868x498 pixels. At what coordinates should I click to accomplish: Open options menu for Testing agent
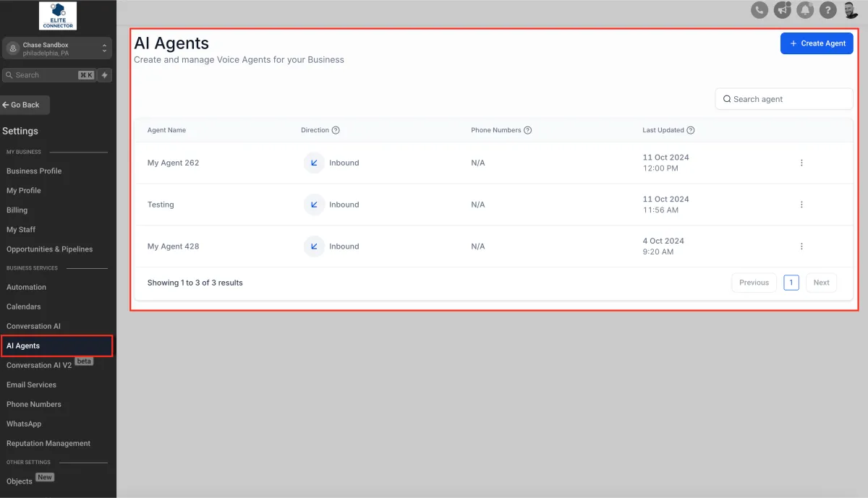[801, 205]
